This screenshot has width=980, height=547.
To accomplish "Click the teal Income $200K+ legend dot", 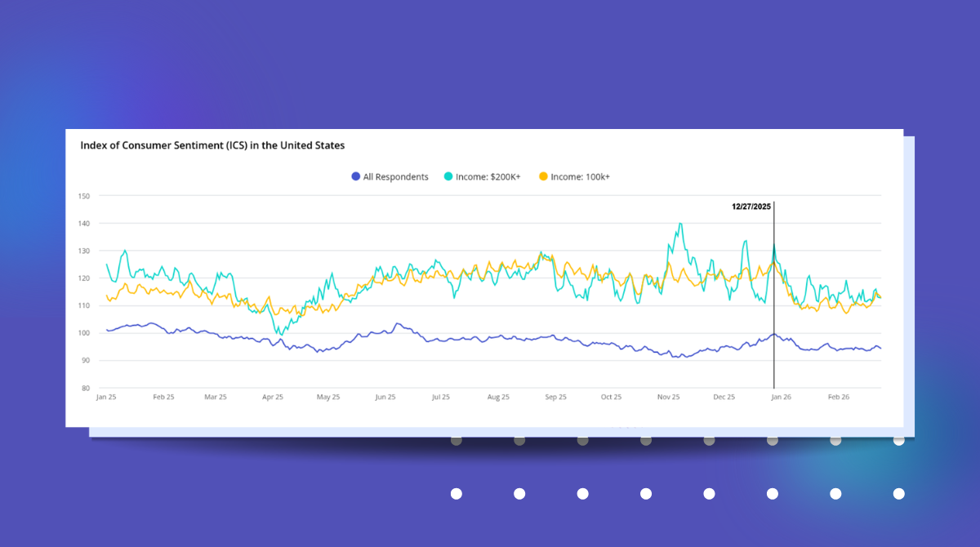I will tap(448, 177).
